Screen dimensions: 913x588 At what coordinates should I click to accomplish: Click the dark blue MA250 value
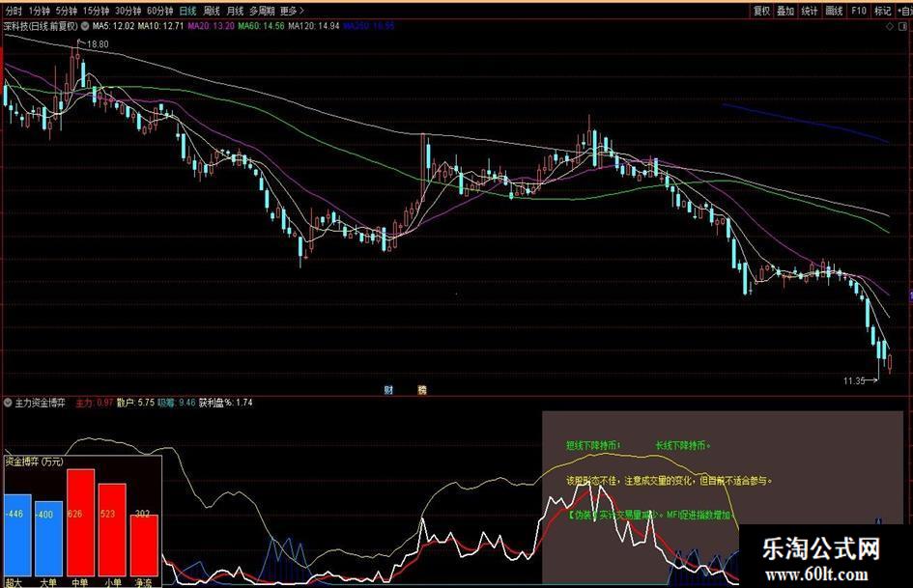click(x=368, y=26)
